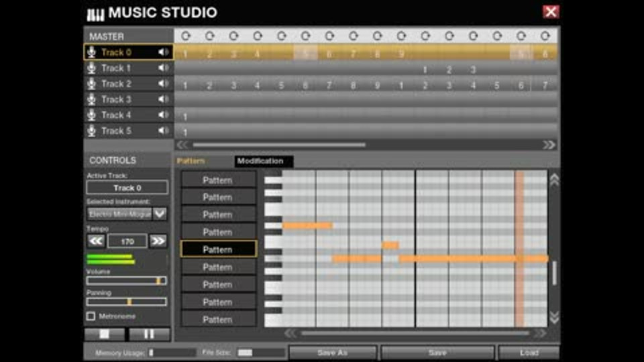Click the last loop icon in the master row

click(x=545, y=36)
